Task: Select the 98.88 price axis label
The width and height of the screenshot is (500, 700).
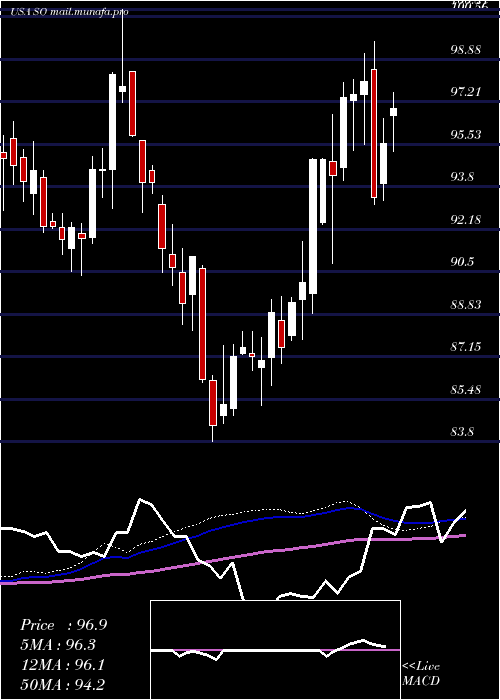Action: tap(465, 50)
